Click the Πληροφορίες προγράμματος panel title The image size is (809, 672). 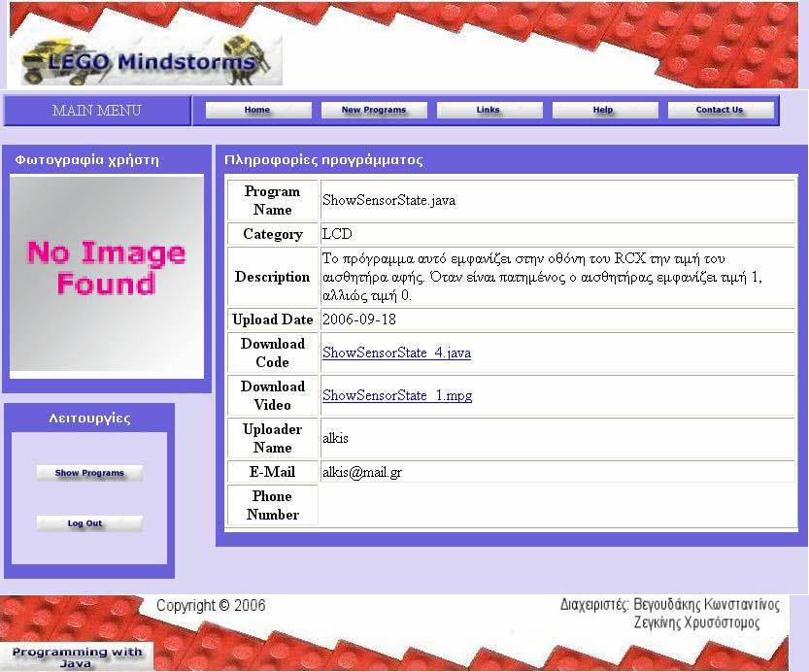[323, 160]
